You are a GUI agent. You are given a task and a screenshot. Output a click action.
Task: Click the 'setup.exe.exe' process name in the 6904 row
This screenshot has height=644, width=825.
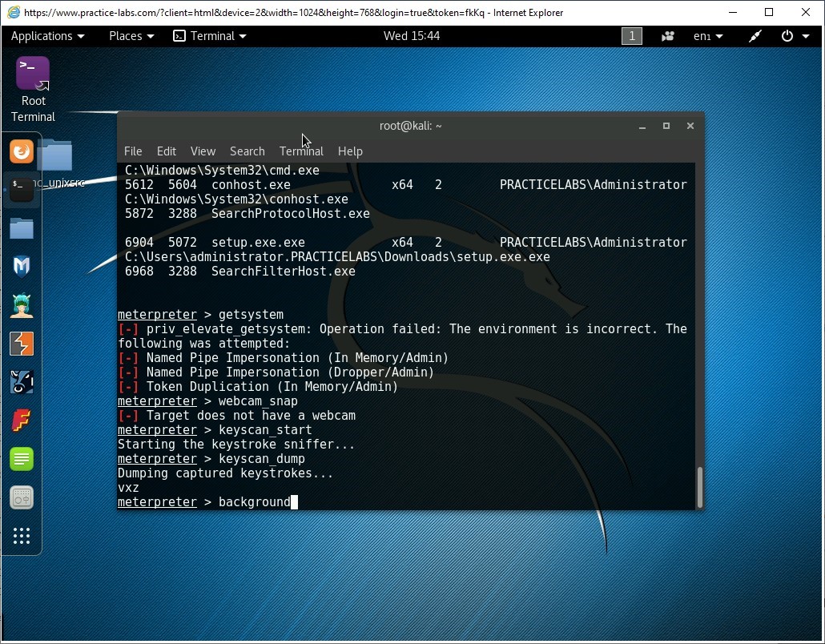pos(258,243)
